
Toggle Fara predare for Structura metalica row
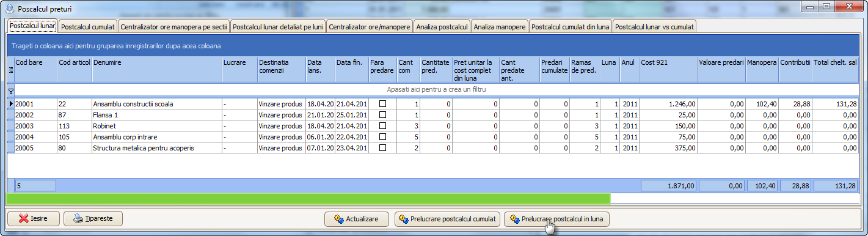point(383,148)
